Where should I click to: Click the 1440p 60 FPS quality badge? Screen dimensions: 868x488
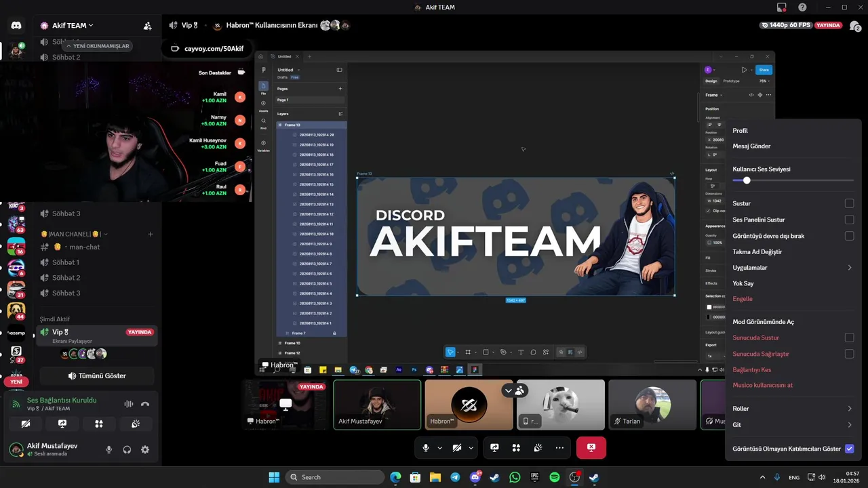[785, 25]
